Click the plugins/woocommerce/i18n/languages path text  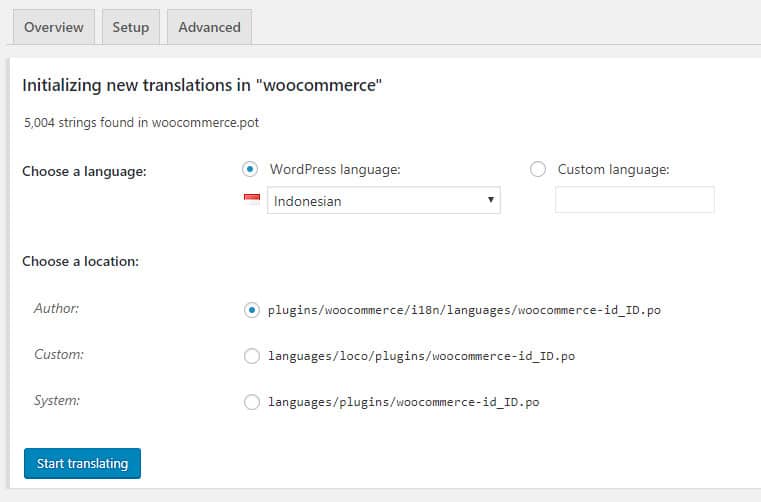pyautogui.click(x=464, y=310)
